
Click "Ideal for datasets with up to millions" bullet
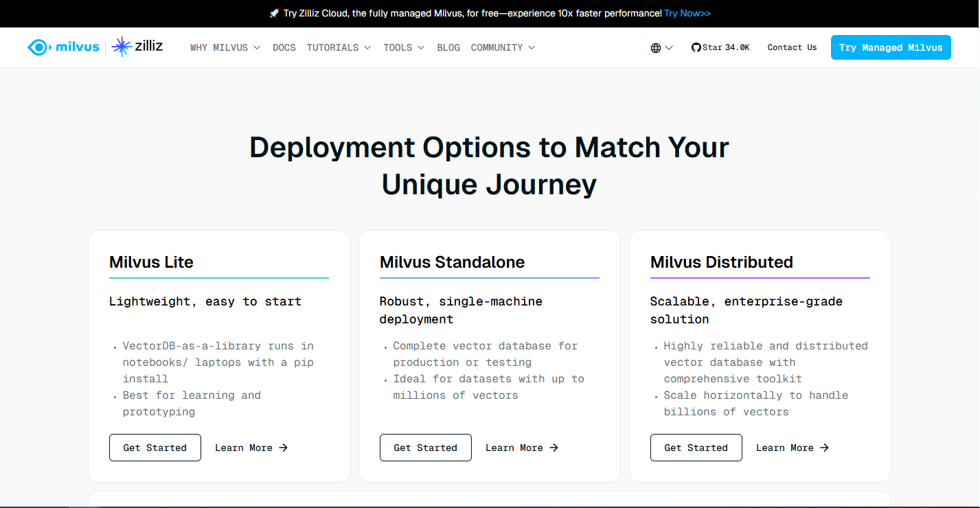488,387
